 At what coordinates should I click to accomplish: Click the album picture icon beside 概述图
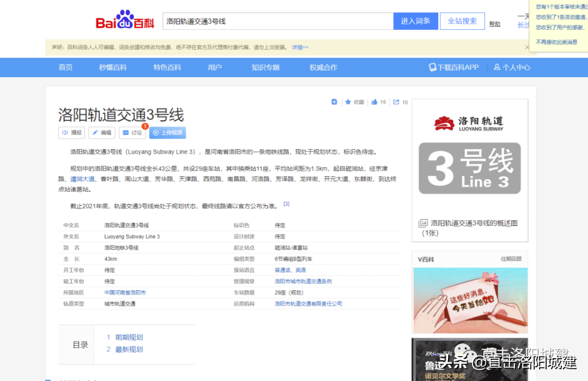point(423,223)
